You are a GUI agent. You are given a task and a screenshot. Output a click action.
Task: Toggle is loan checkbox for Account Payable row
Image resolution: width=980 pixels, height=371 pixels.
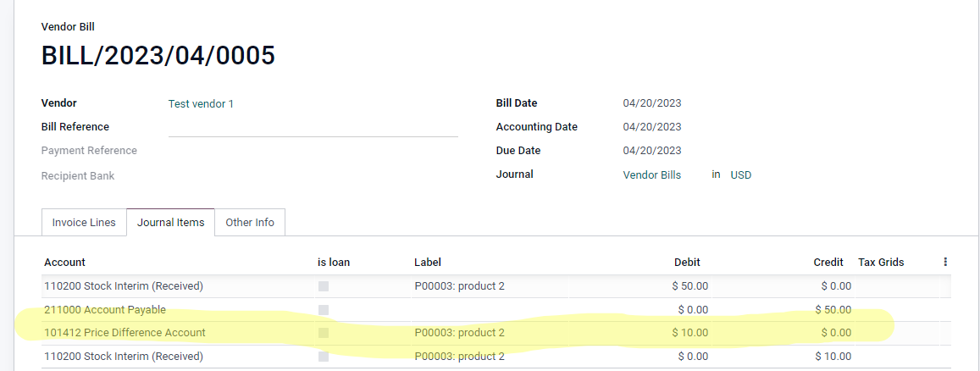pyautogui.click(x=323, y=310)
